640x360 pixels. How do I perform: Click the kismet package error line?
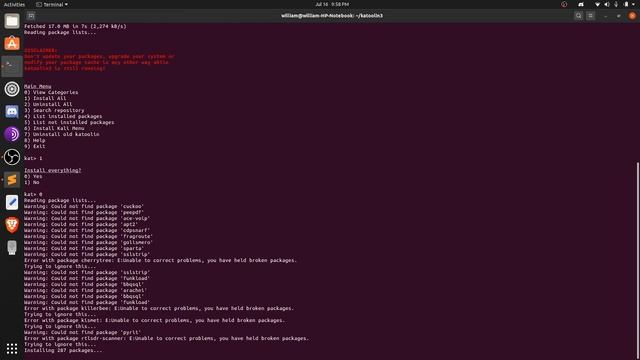154,320
